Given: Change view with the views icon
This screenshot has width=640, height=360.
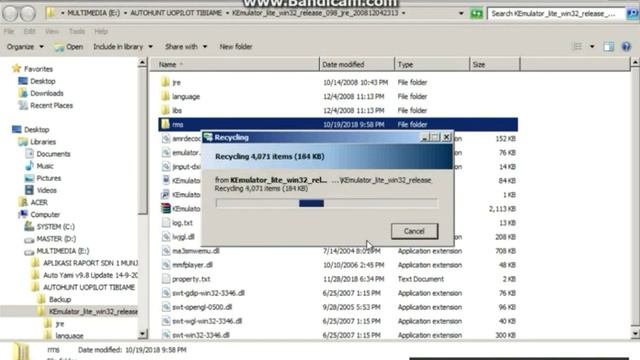Looking at the screenshot, I should point(578,47).
